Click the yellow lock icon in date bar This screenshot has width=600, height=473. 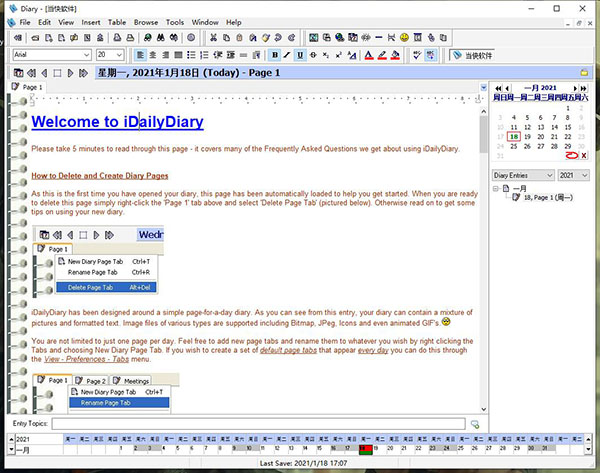pos(584,72)
